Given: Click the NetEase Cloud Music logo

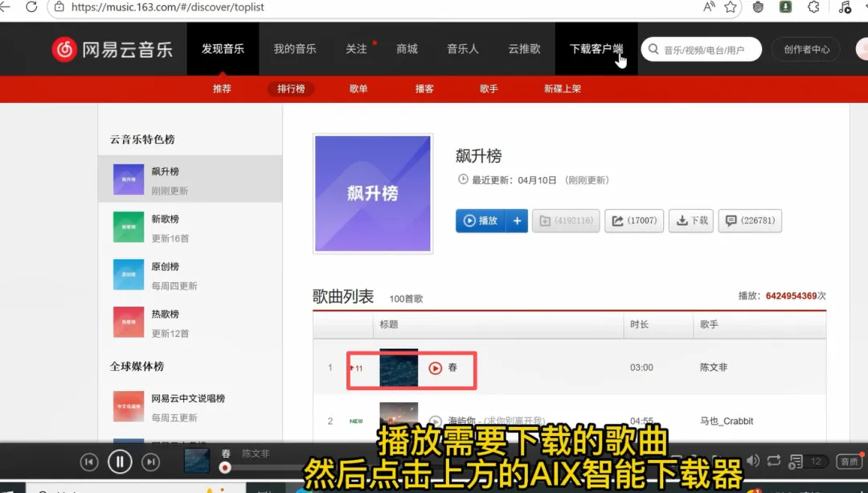Looking at the screenshot, I should (113, 49).
